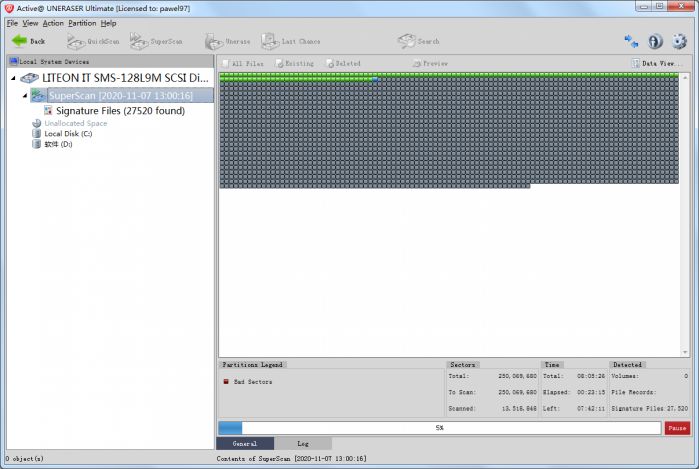
Task: Open the File menu
Action: point(12,23)
